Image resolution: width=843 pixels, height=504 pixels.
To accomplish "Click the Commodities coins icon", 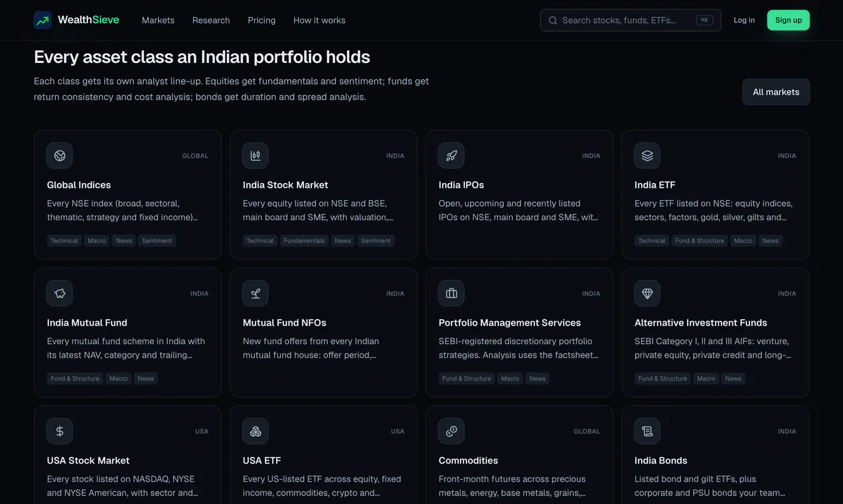I will coord(451,431).
